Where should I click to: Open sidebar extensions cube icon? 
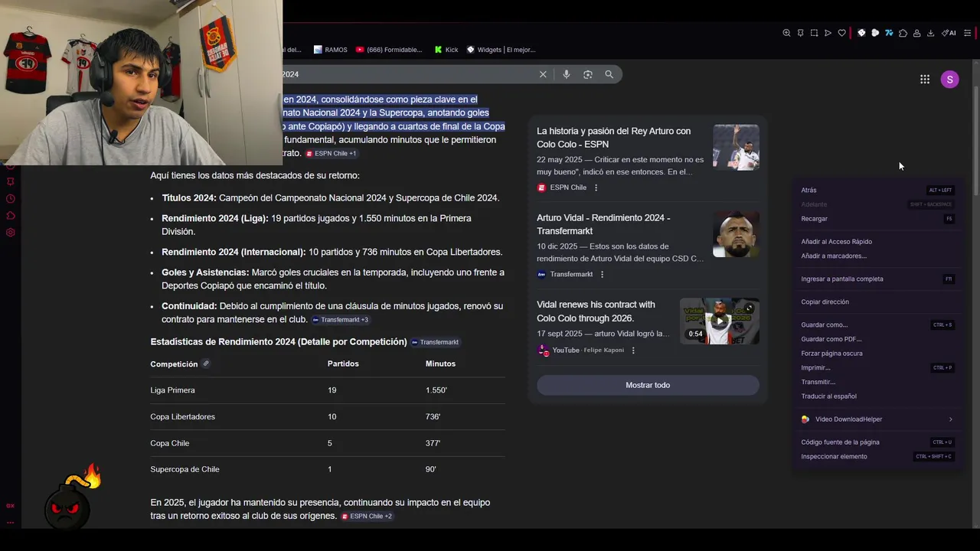(11, 216)
